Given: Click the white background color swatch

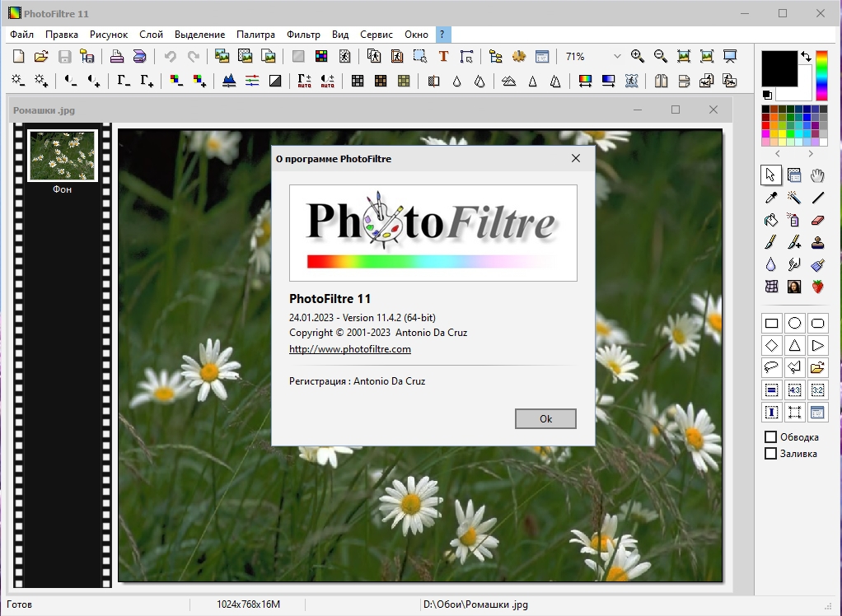Looking at the screenshot, I should click(x=802, y=93).
